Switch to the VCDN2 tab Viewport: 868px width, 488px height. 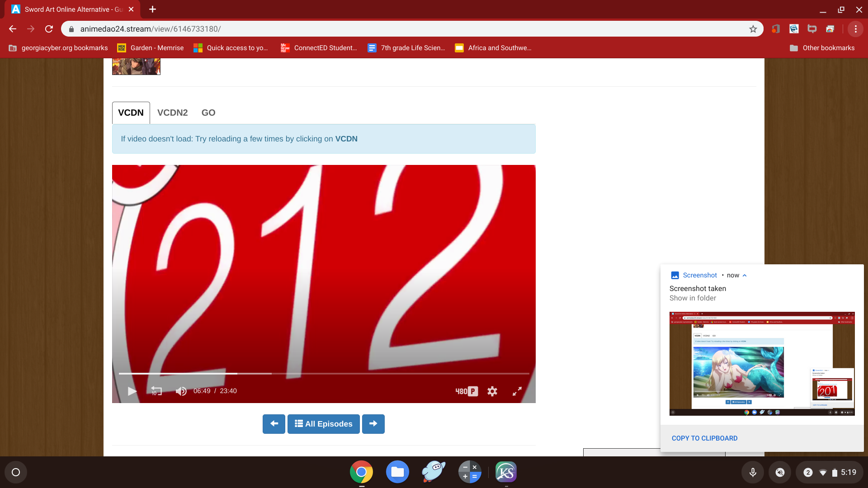[x=173, y=113]
